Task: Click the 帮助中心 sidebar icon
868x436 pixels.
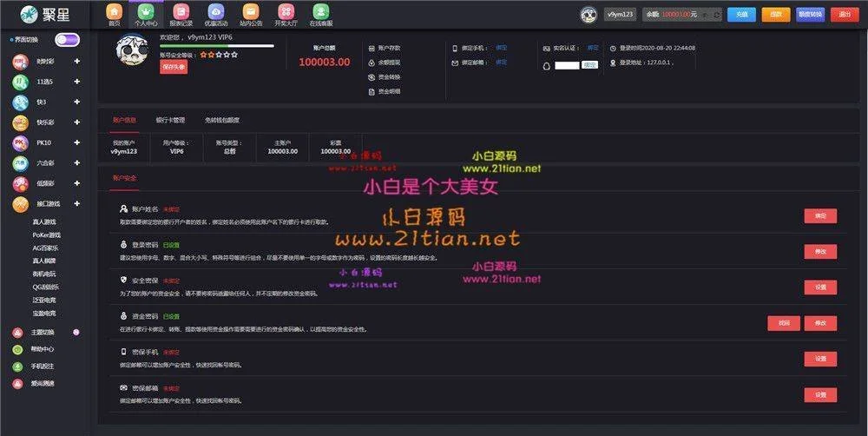Action: 18,349
